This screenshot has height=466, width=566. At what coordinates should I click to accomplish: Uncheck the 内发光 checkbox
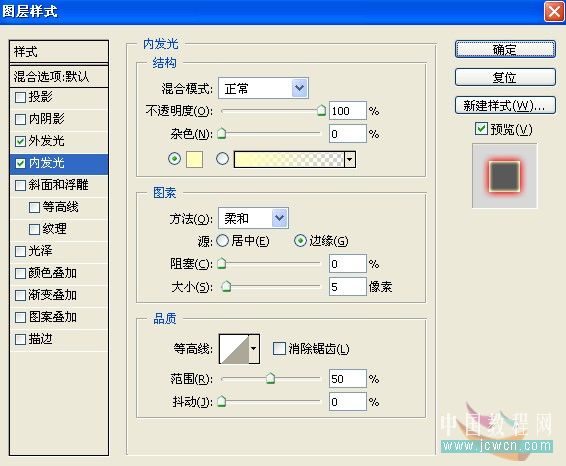[20, 163]
